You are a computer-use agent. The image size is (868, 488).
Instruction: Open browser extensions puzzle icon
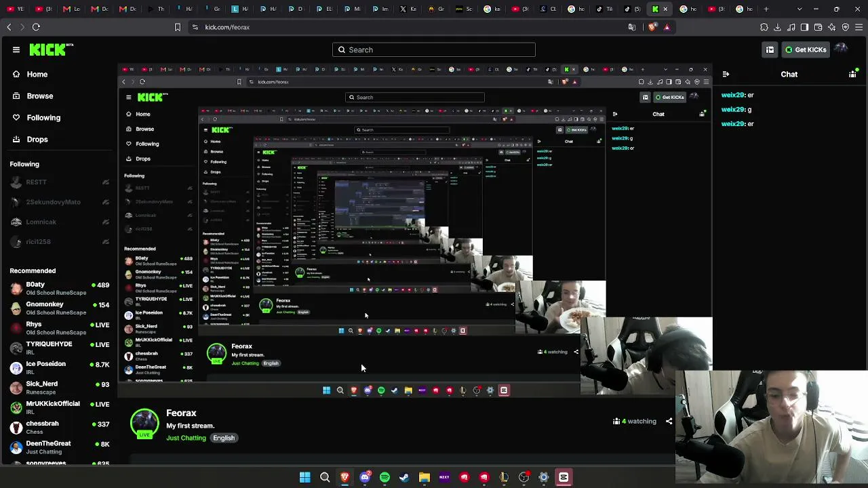pos(764,27)
